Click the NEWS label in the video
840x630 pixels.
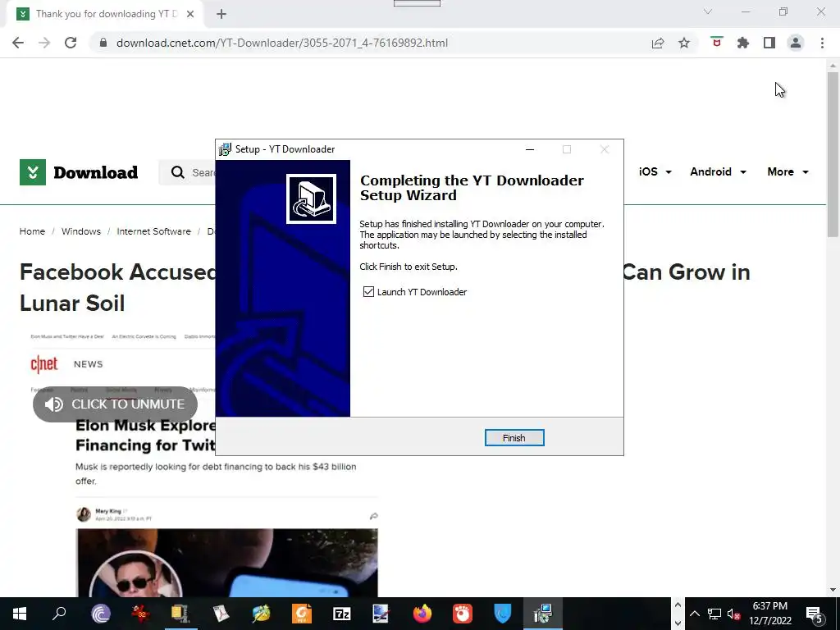[x=89, y=364]
